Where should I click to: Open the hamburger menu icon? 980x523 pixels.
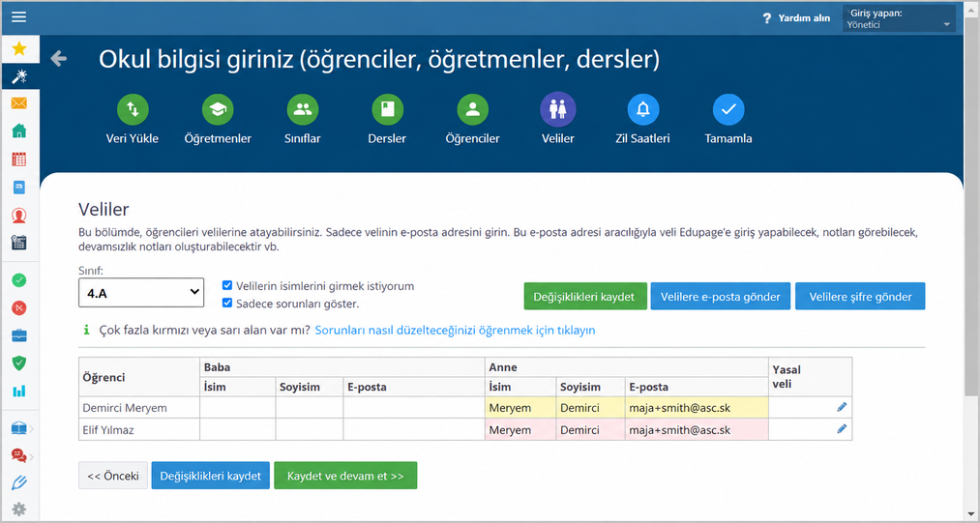point(19,16)
